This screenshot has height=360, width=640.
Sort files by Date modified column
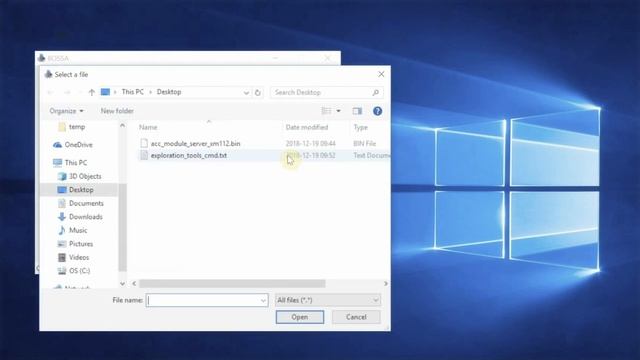click(x=307, y=127)
